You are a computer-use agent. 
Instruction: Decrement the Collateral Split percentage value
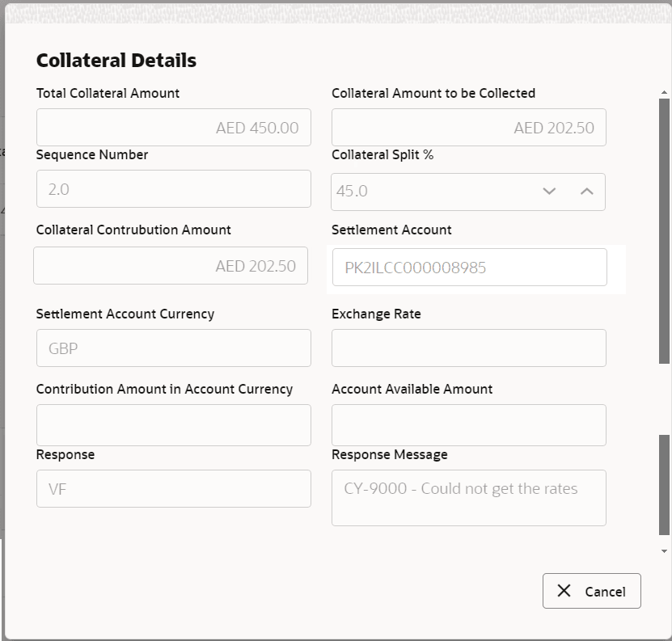(x=550, y=192)
